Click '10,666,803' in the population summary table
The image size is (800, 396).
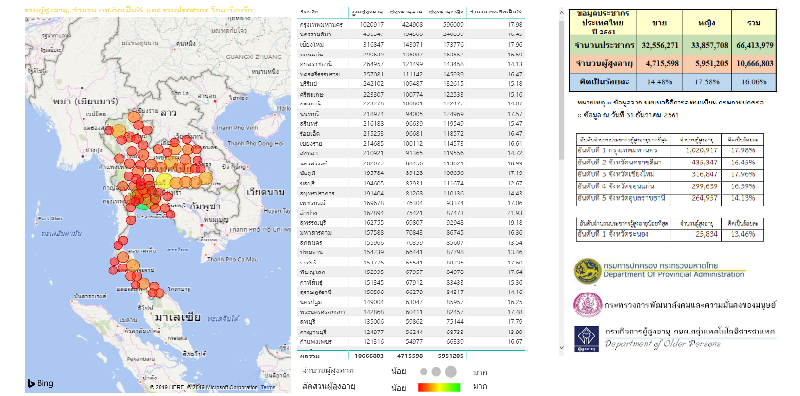click(x=755, y=64)
